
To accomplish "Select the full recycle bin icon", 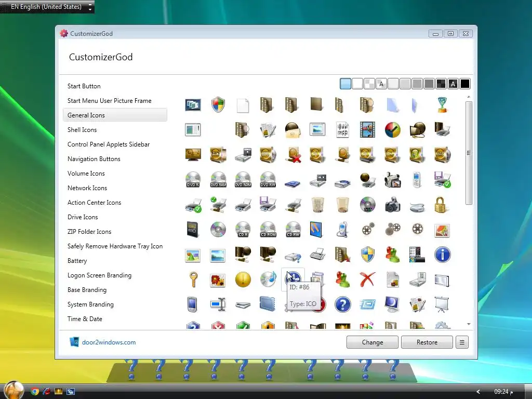I will [x=317, y=205].
